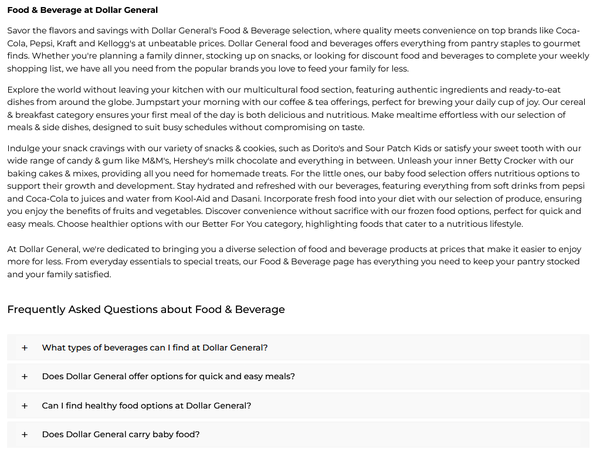Click the plus icon beside quick and easy meals

(24, 377)
